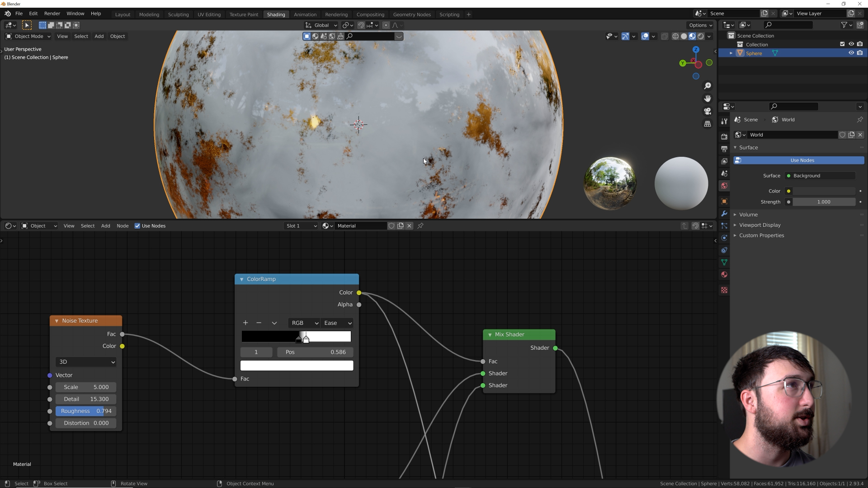Remove color stop with minus icon
The image size is (868, 488).
pyautogui.click(x=259, y=323)
